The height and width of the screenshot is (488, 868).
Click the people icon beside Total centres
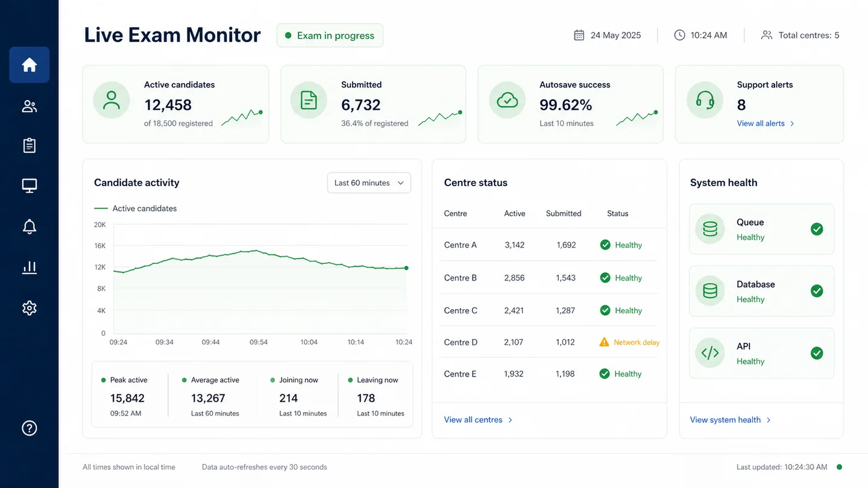pyautogui.click(x=767, y=35)
